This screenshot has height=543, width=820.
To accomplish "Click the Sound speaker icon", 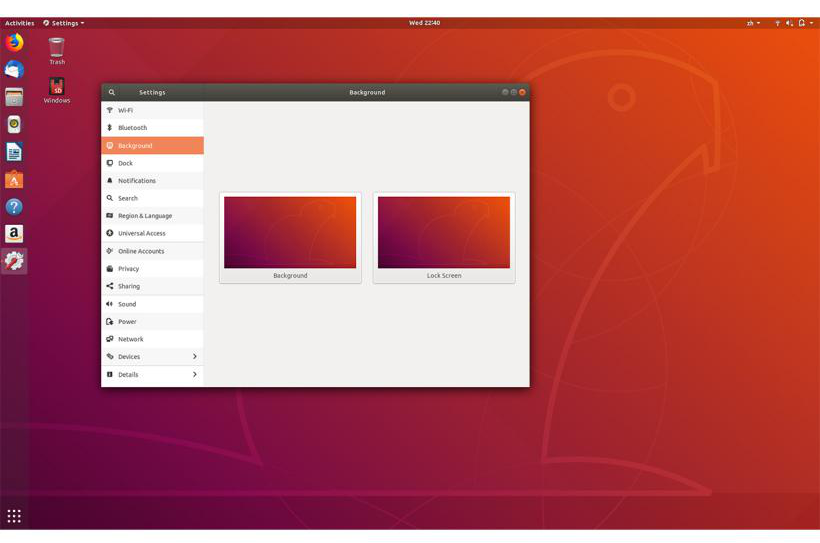I will (110, 304).
